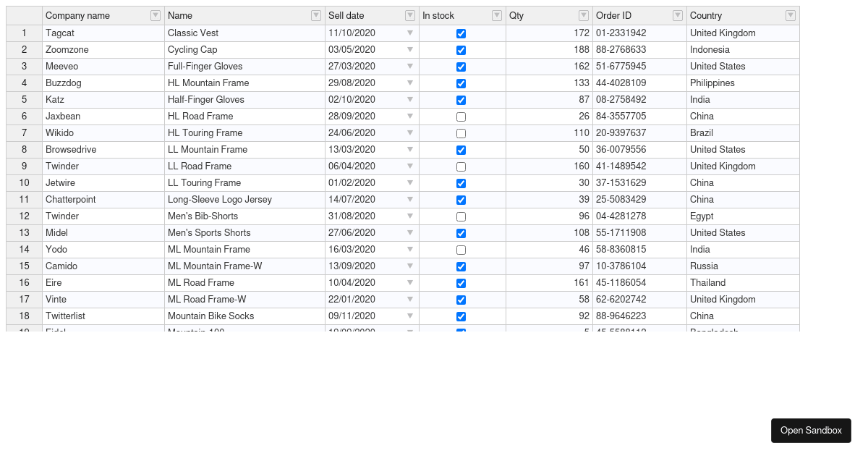This screenshot has height=456, width=868.
Task: Select row header number 12
Action: [x=25, y=216]
